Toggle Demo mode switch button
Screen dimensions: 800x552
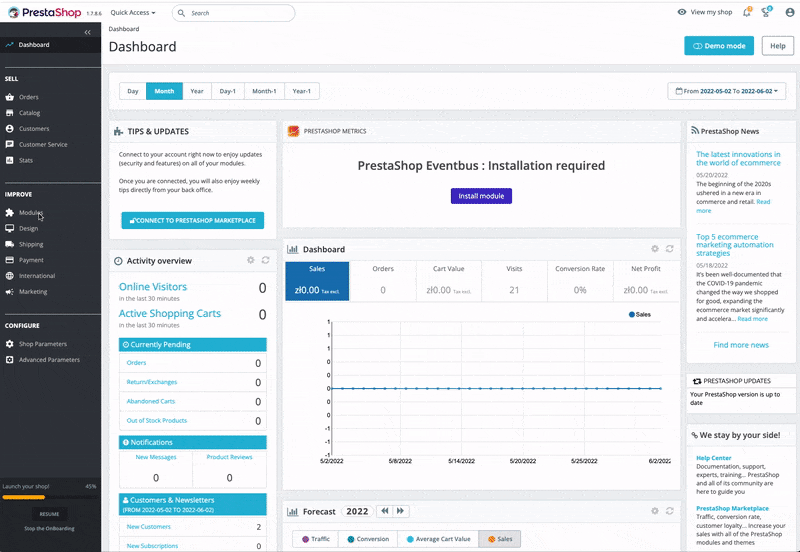pyautogui.click(x=719, y=46)
